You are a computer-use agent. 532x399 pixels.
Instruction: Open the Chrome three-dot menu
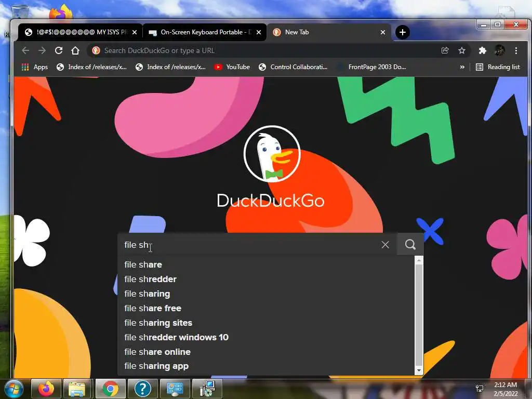point(516,50)
